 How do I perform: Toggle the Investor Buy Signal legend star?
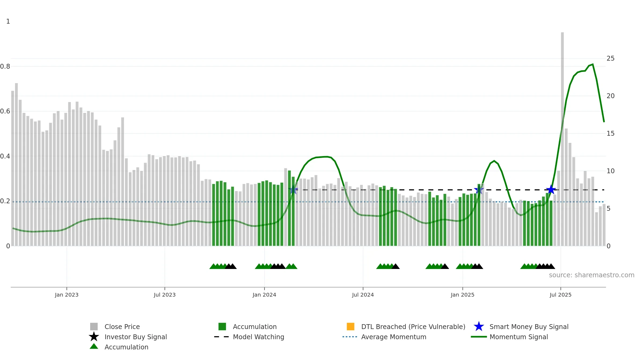click(x=94, y=337)
